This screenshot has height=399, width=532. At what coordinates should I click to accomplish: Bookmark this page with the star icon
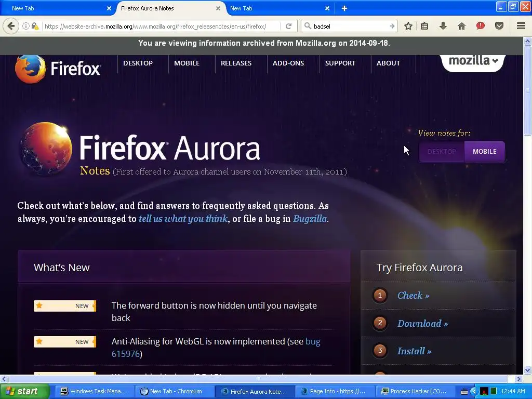tap(408, 26)
